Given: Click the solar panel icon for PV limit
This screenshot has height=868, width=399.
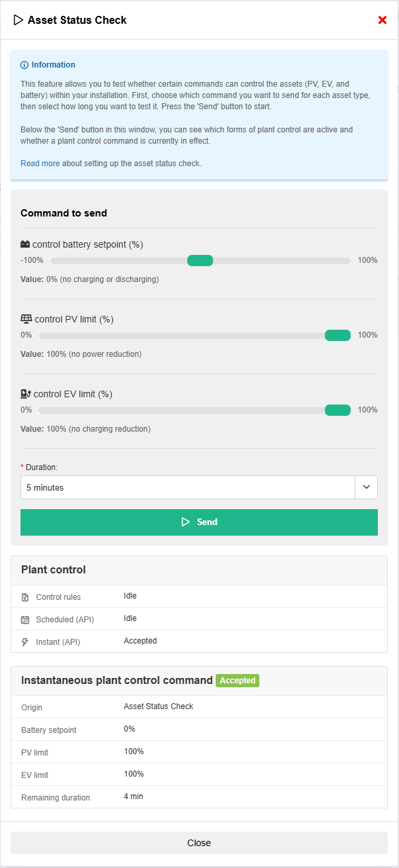Looking at the screenshot, I should (26, 319).
